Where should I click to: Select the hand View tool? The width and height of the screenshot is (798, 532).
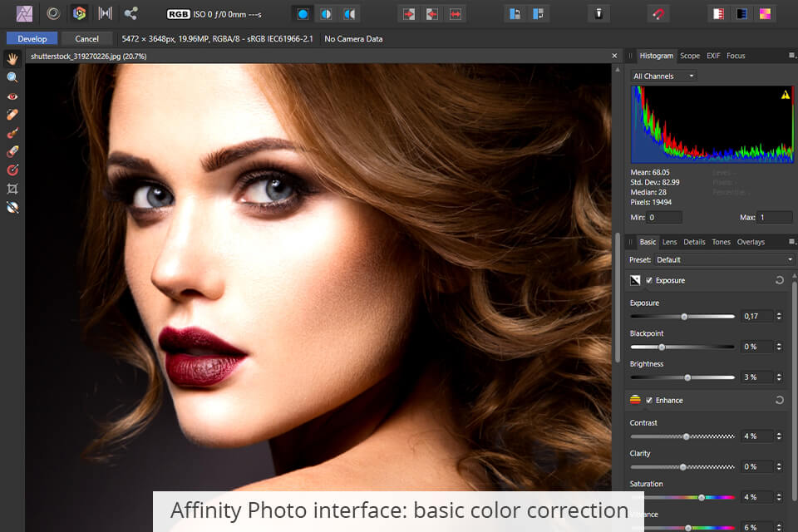[x=12, y=60]
